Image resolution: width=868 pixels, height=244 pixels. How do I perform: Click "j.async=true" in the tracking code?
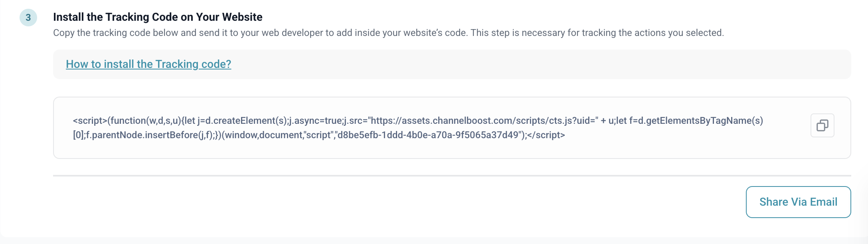click(316, 121)
